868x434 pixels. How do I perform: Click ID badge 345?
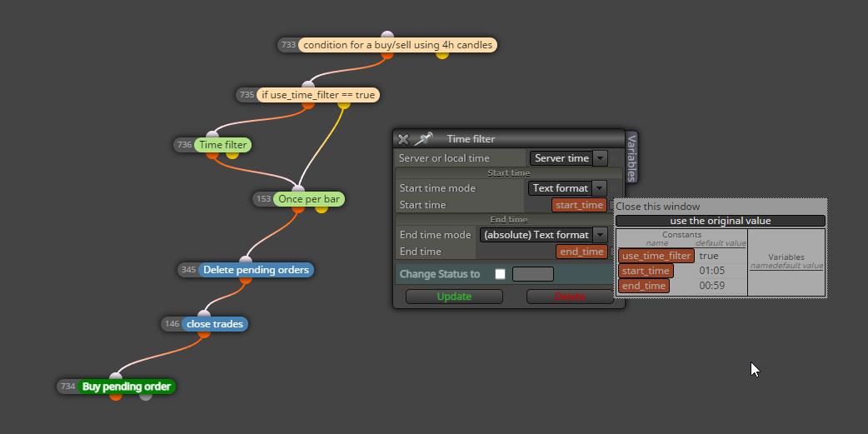pos(188,270)
